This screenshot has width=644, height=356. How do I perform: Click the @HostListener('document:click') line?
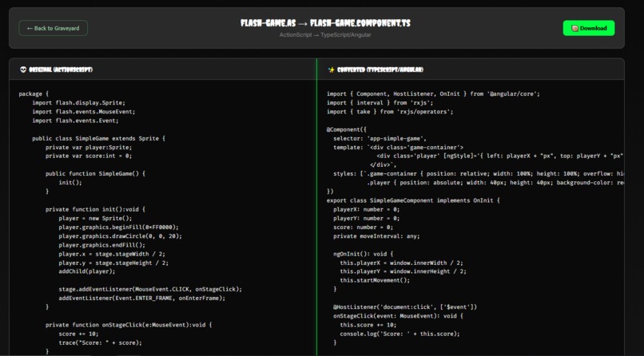click(405, 307)
